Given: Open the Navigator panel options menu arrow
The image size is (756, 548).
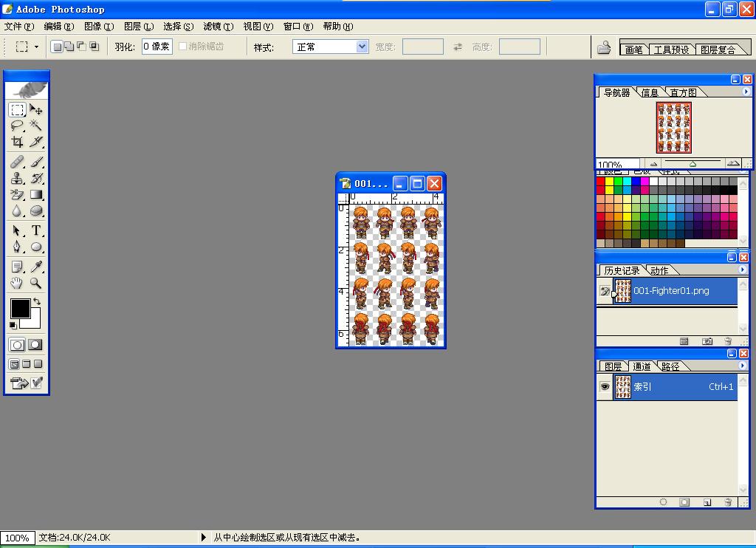Looking at the screenshot, I should coord(746,92).
